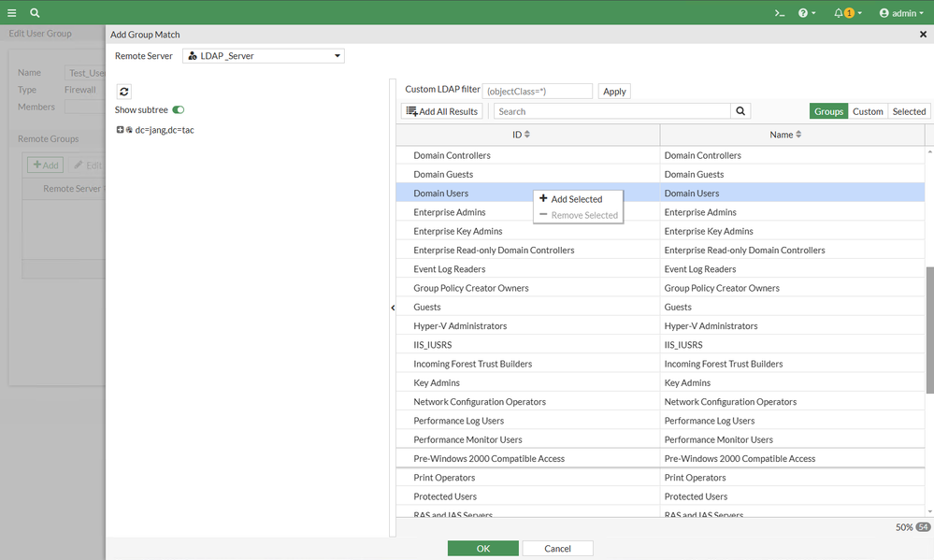Toggle the Show subtree switch

pos(178,110)
